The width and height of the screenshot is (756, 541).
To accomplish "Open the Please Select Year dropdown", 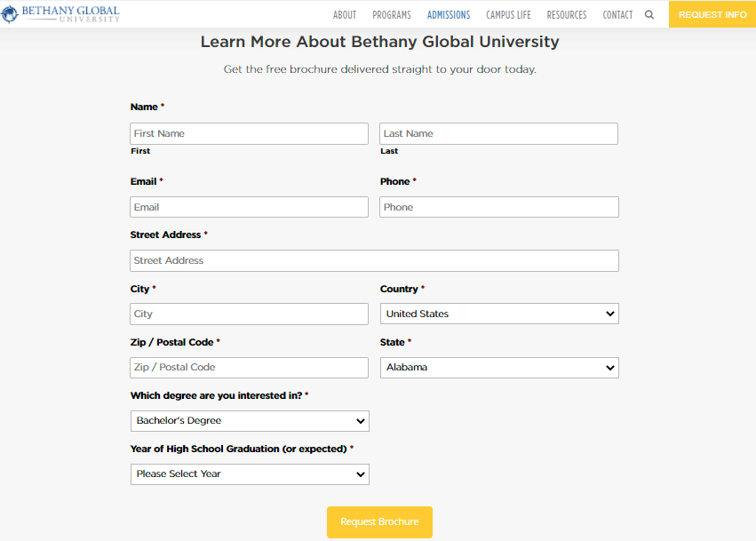I will tap(250, 474).
